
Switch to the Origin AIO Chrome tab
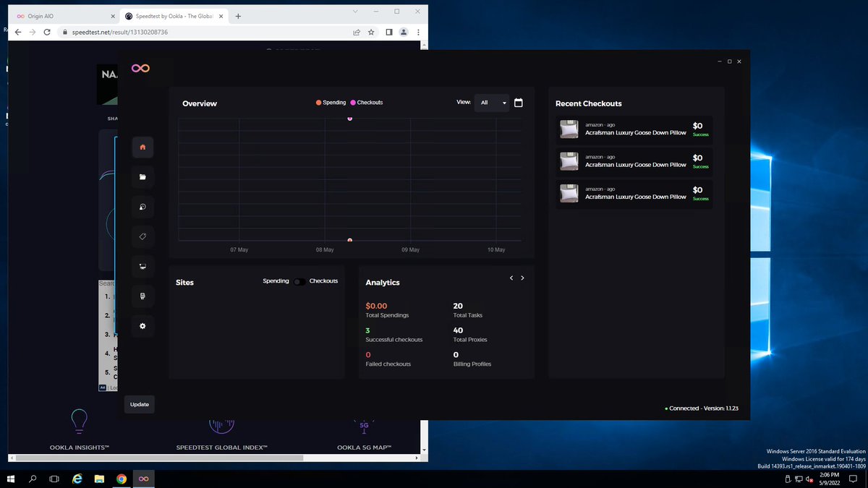64,16
